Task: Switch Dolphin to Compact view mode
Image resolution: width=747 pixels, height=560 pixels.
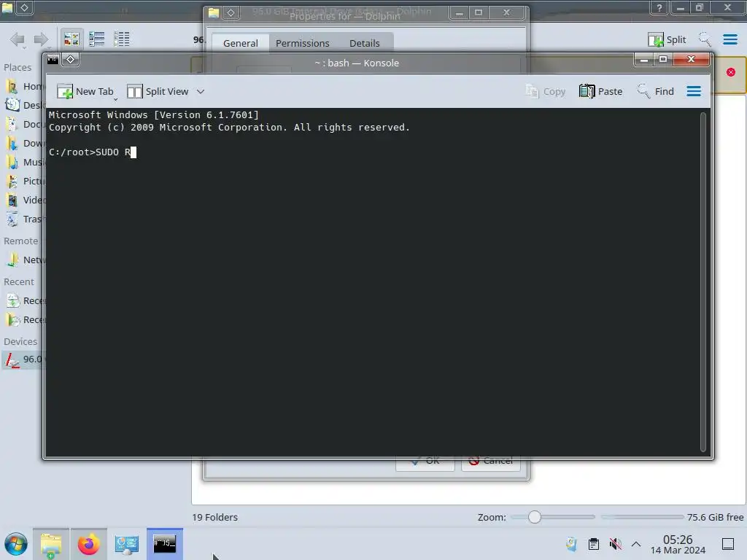Action: pos(97,39)
